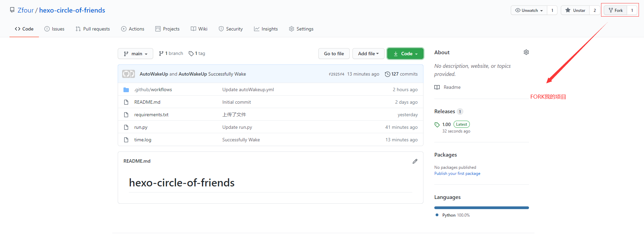Open the .github/workflows folder
The image size is (644, 243).
(x=153, y=89)
